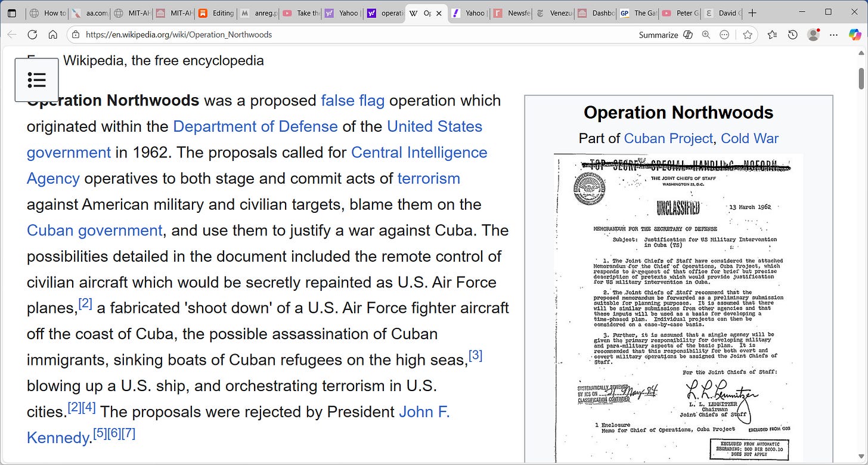Open Settings and more ellipsis menu

(x=833, y=35)
